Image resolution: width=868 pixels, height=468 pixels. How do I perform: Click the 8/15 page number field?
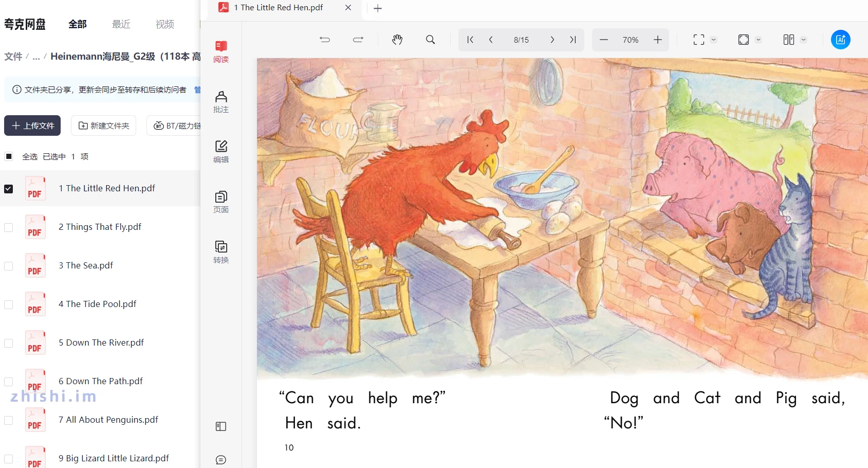coord(521,40)
